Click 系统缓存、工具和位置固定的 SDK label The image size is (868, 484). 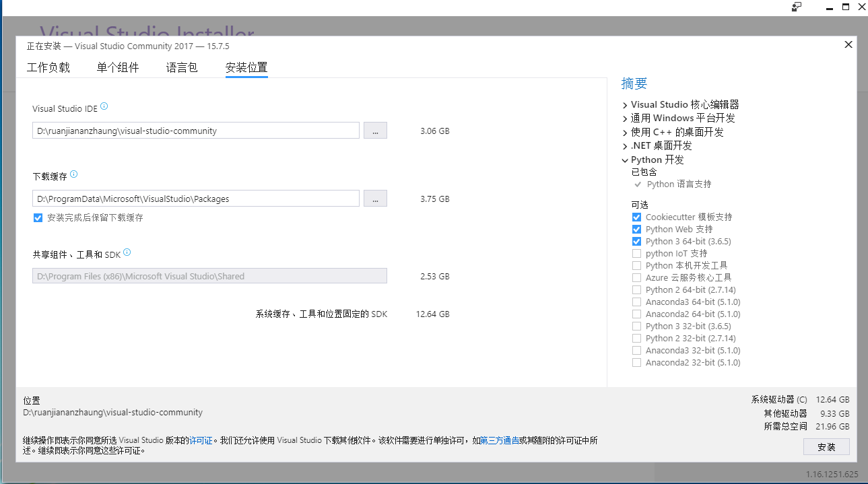tap(321, 314)
